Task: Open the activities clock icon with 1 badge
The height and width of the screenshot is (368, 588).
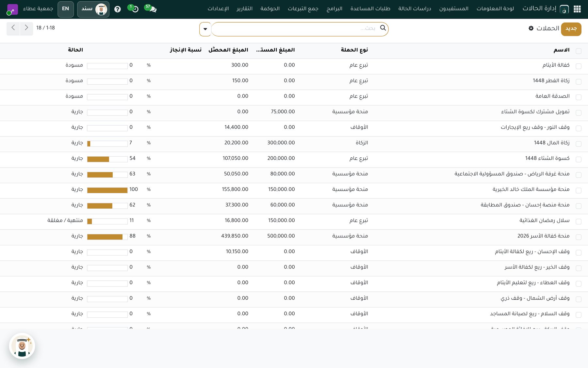Action: 134,9
